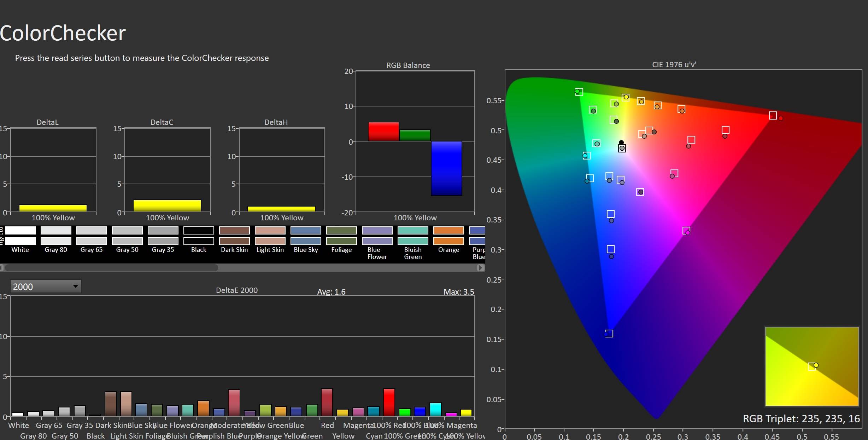This screenshot has height=440, width=868.
Task: Click the dropdown arrow next to 2000
Action: pos(75,286)
